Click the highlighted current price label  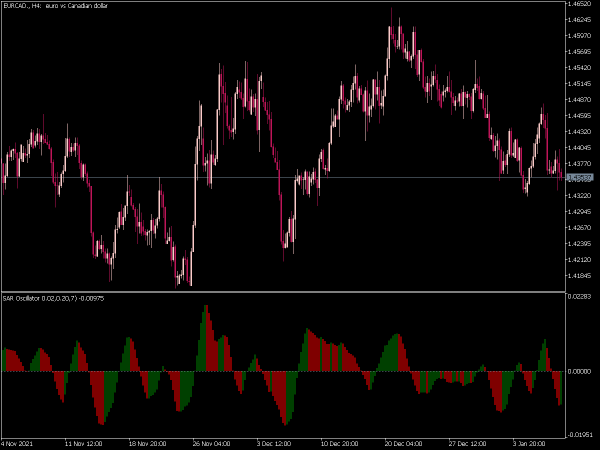click(580, 178)
